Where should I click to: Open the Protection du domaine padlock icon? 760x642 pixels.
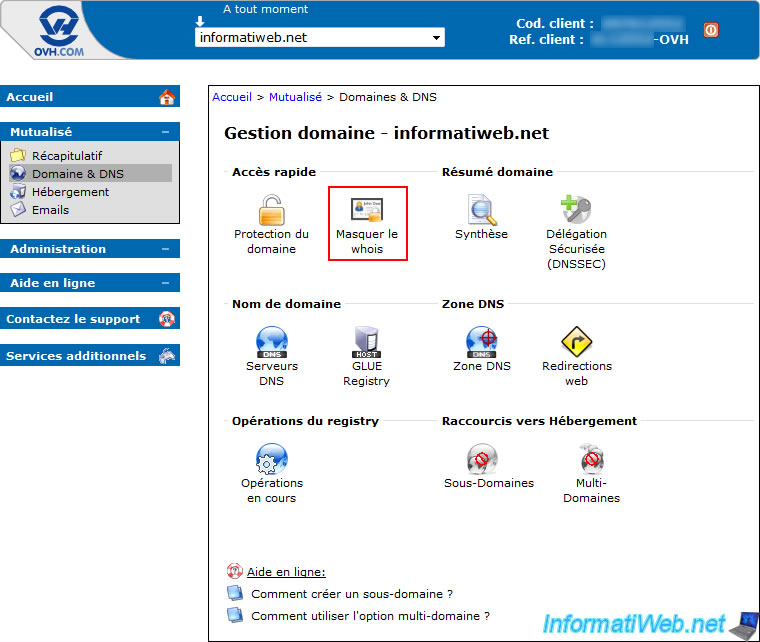click(271, 210)
